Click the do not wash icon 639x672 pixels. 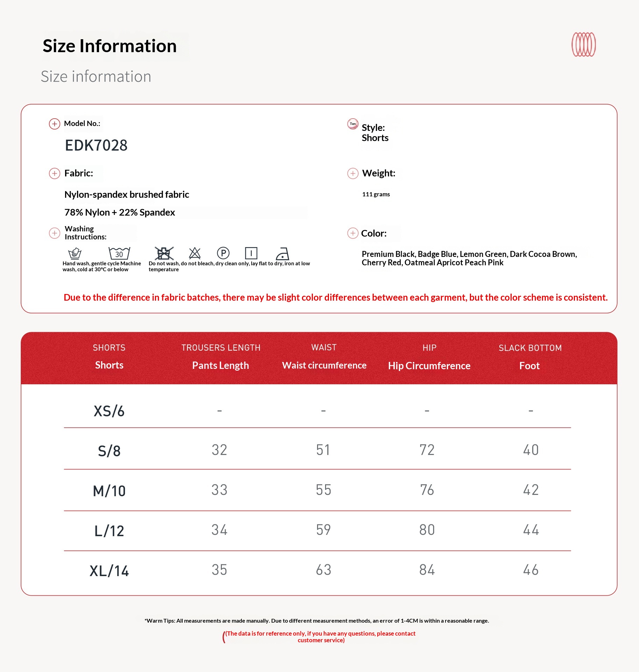[x=164, y=253]
